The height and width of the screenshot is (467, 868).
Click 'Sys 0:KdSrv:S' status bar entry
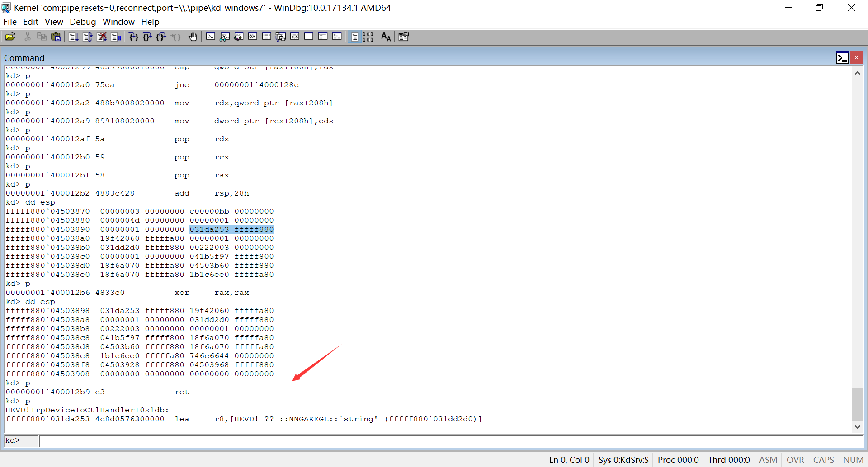click(x=623, y=460)
